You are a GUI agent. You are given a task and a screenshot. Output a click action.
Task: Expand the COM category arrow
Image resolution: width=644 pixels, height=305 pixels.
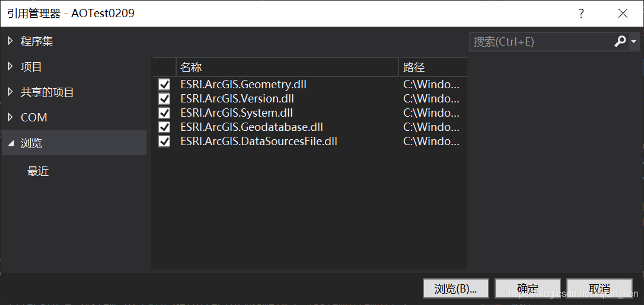coord(11,117)
